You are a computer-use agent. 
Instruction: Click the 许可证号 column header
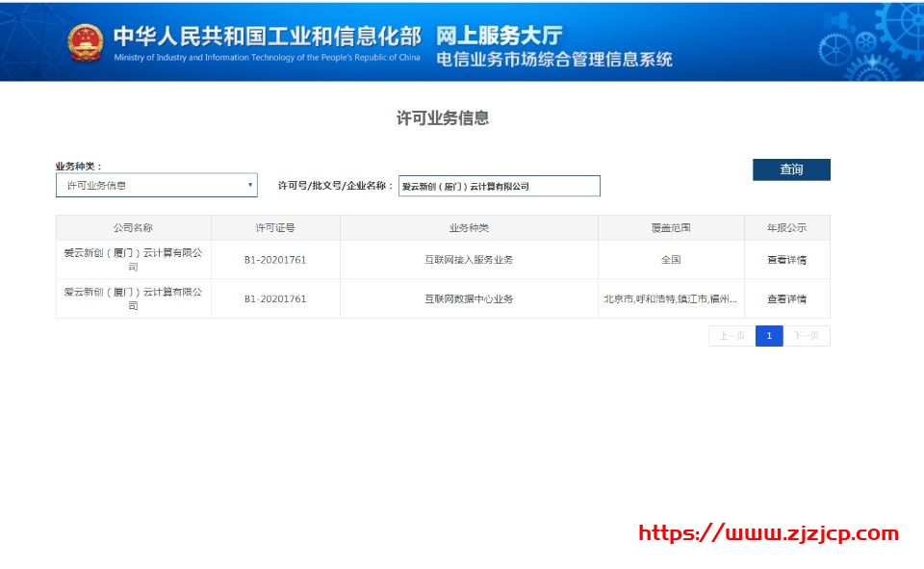tap(275, 227)
